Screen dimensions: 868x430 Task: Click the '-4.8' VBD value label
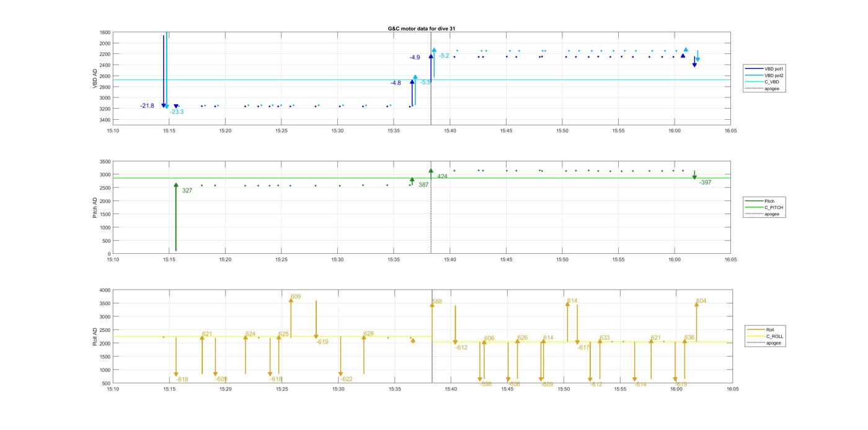(396, 83)
